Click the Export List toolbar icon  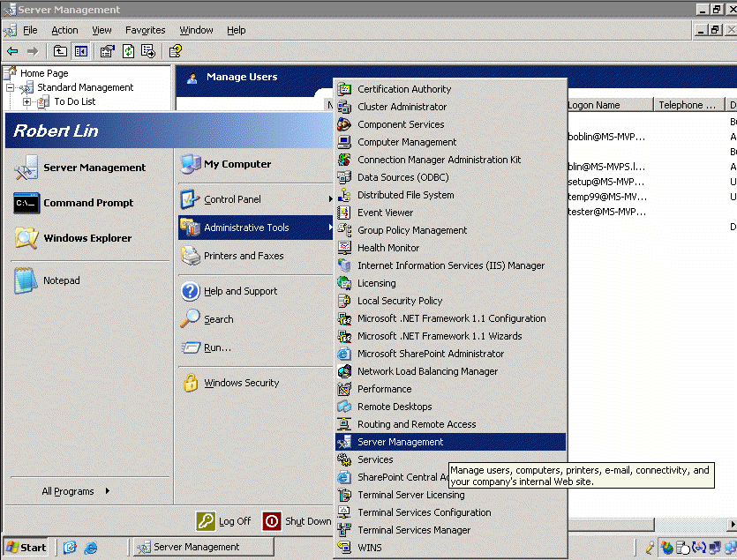point(148,51)
